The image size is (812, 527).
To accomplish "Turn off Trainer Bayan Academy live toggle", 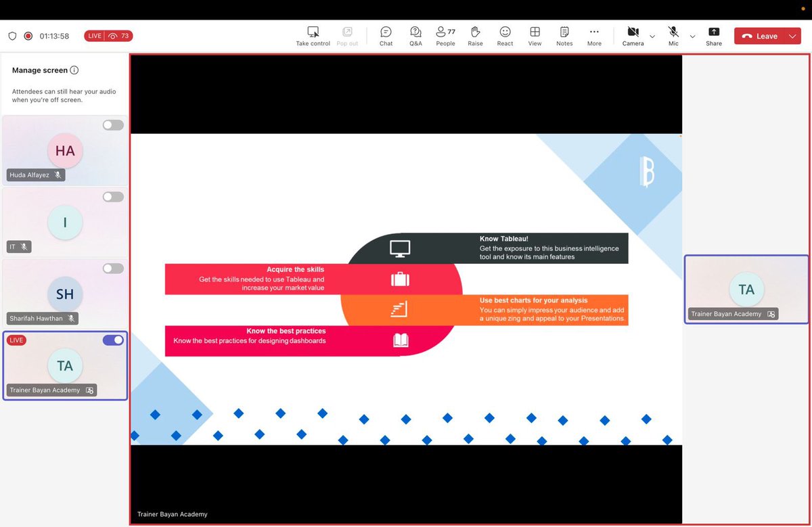I will [x=113, y=340].
